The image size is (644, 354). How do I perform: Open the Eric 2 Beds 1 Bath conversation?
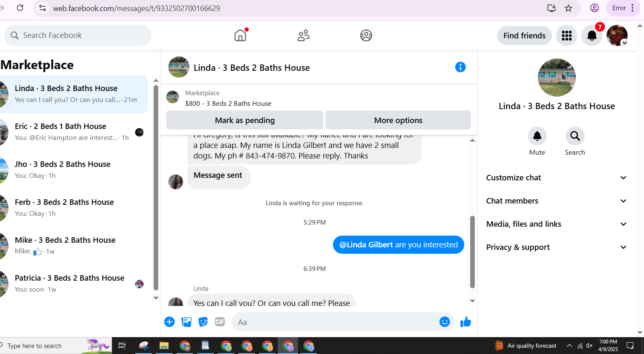74,132
